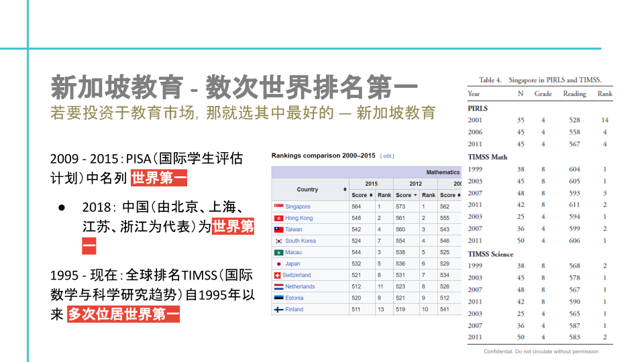Click the Hong Kong flag icon
The width and height of the screenshot is (644, 362).
coord(278,218)
